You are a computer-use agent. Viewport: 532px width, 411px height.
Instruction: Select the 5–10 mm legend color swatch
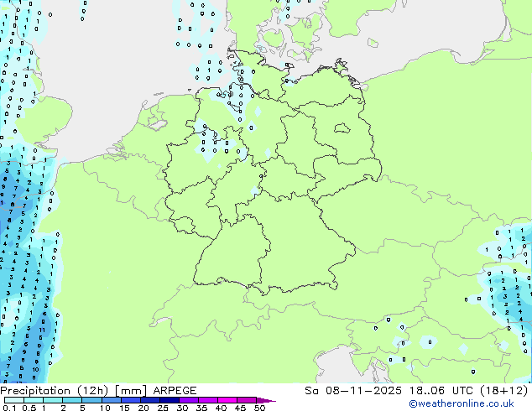click(91, 400)
